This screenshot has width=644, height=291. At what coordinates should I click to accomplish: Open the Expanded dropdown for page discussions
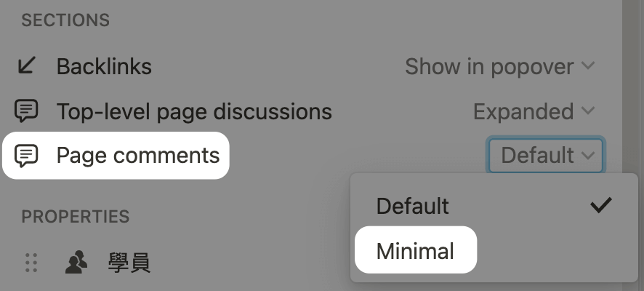coord(534,111)
